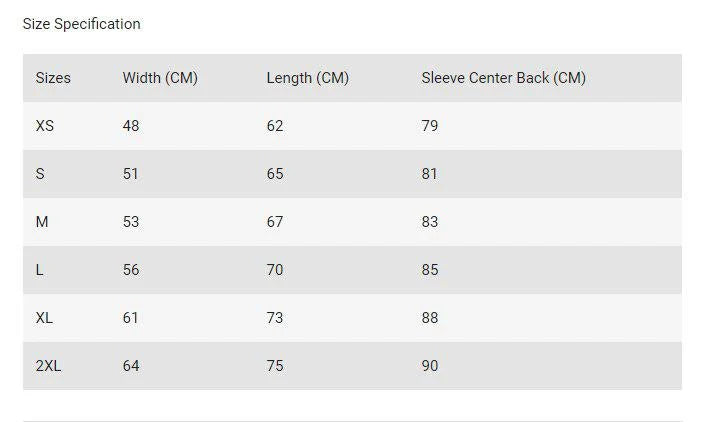This screenshot has width=710, height=422.
Task: Click the Size Specification heading
Action: click(x=82, y=24)
